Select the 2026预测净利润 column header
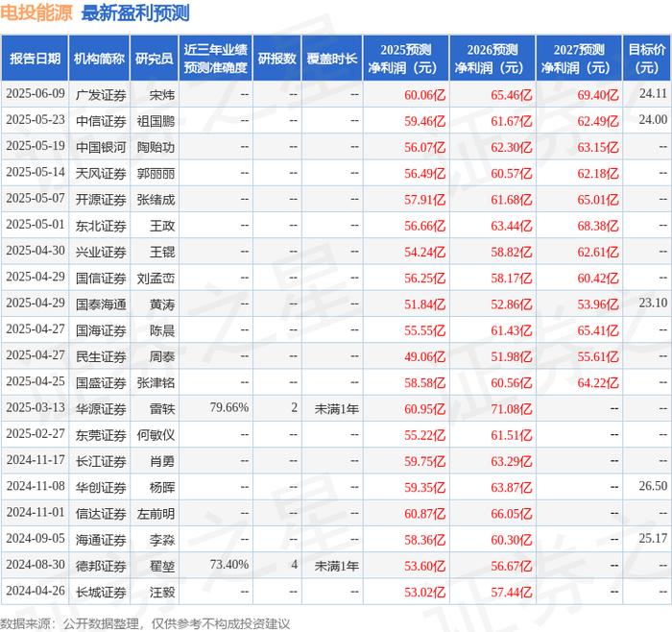Screen dimensions: 672x632 click(x=492, y=58)
